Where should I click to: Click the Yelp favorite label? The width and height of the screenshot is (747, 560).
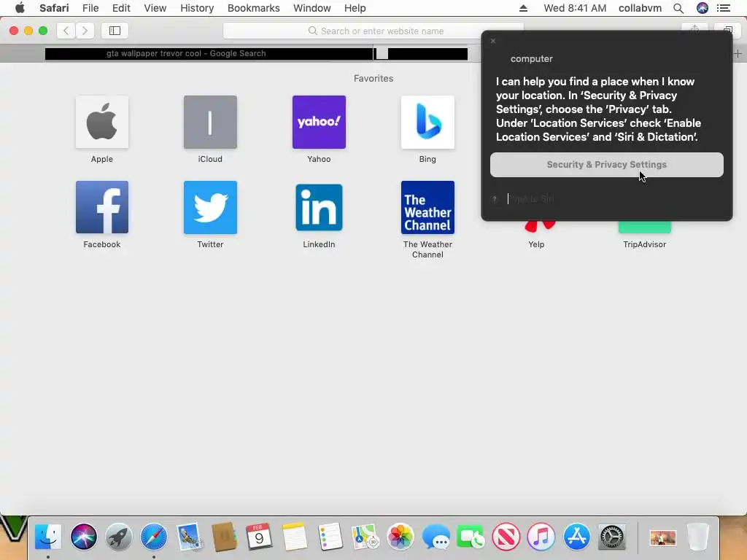click(x=536, y=244)
